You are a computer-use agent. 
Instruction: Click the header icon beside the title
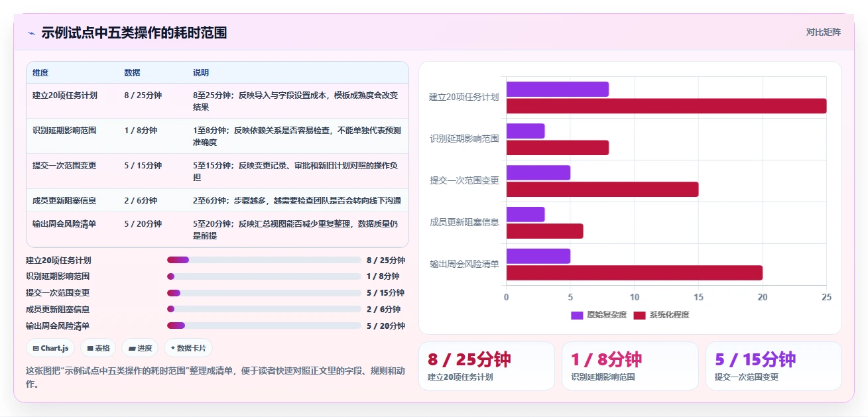pyautogui.click(x=32, y=32)
